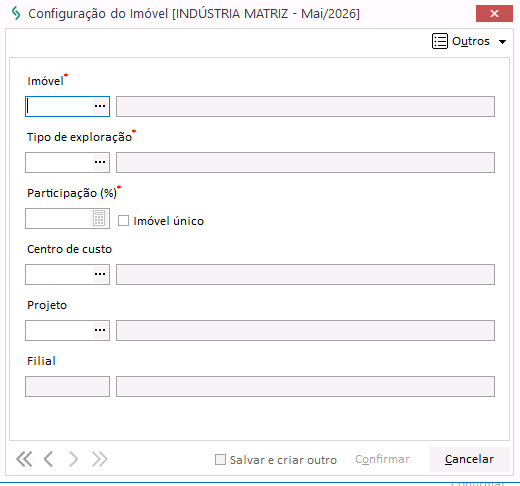The height and width of the screenshot is (486, 520).
Task: Go to next record arrow
Action: click(x=73, y=459)
